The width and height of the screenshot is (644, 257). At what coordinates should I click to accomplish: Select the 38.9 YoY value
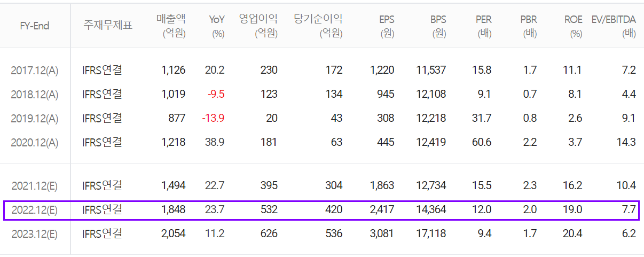click(x=215, y=142)
